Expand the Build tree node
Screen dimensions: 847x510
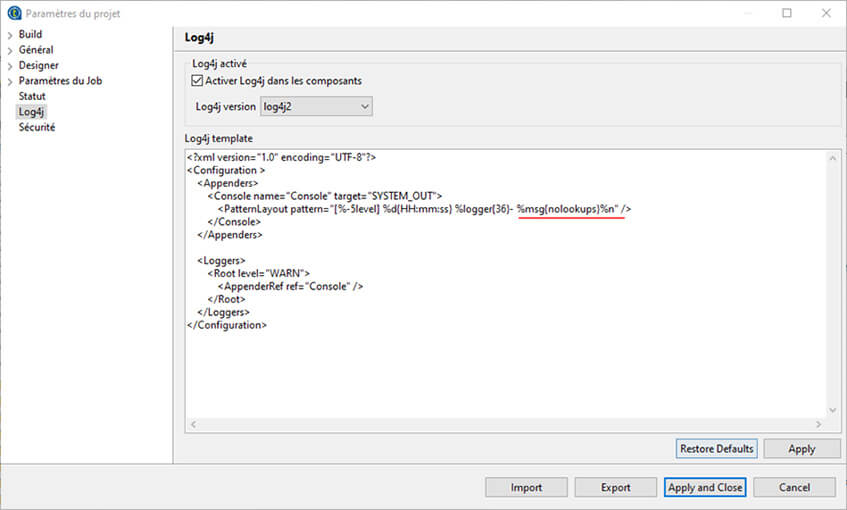click(10, 35)
